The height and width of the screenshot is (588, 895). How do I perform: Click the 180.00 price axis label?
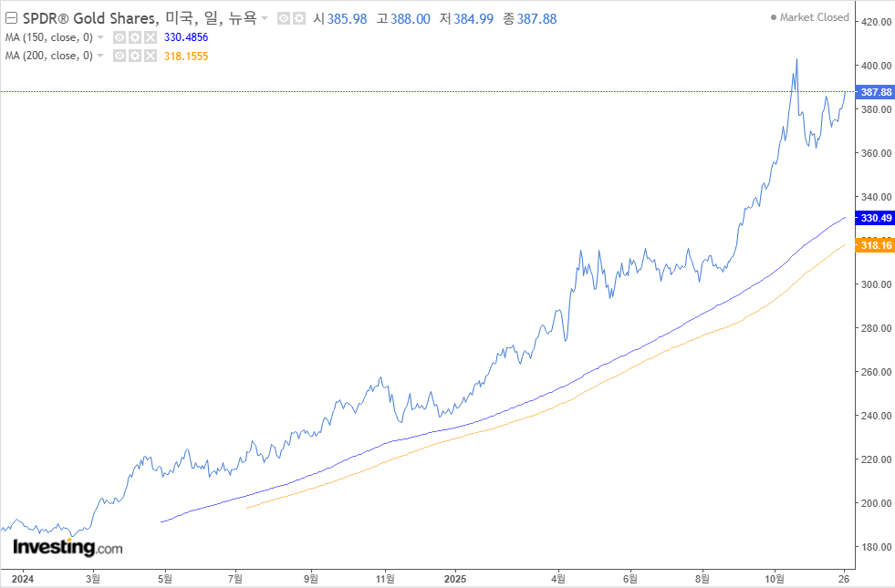tap(876, 547)
